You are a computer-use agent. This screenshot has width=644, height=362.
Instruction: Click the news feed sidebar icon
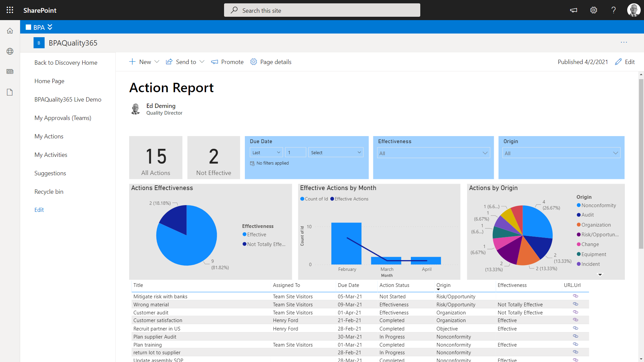[10, 71]
